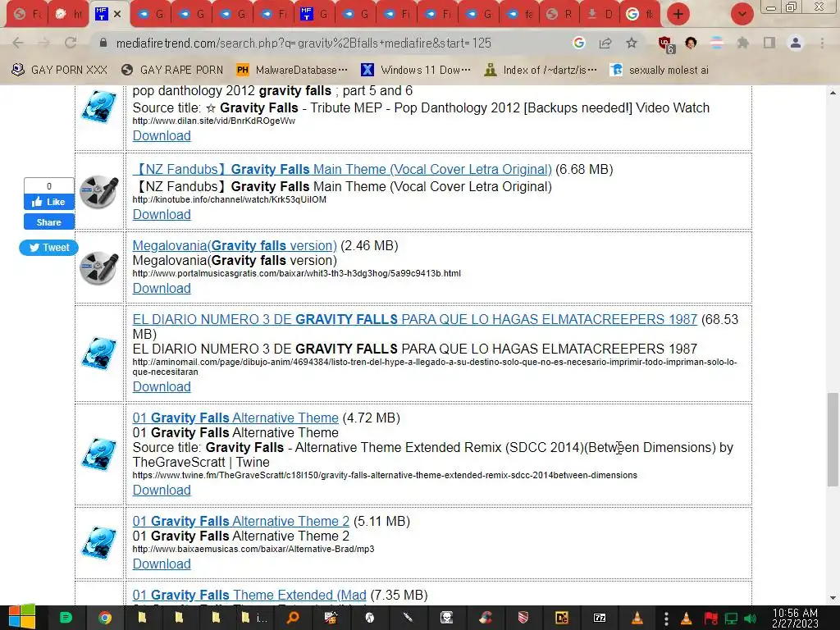Click Download under Alternative Theme 2
The width and height of the screenshot is (840, 630).
[162, 564]
